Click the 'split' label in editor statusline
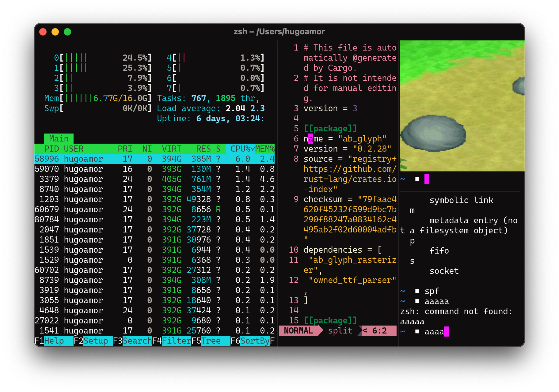 pyautogui.click(x=340, y=330)
